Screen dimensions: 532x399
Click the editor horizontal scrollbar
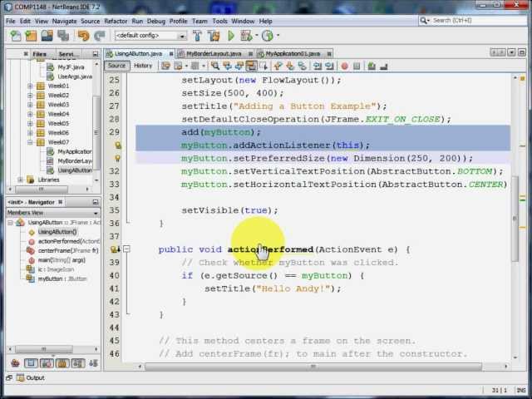point(313,367)
